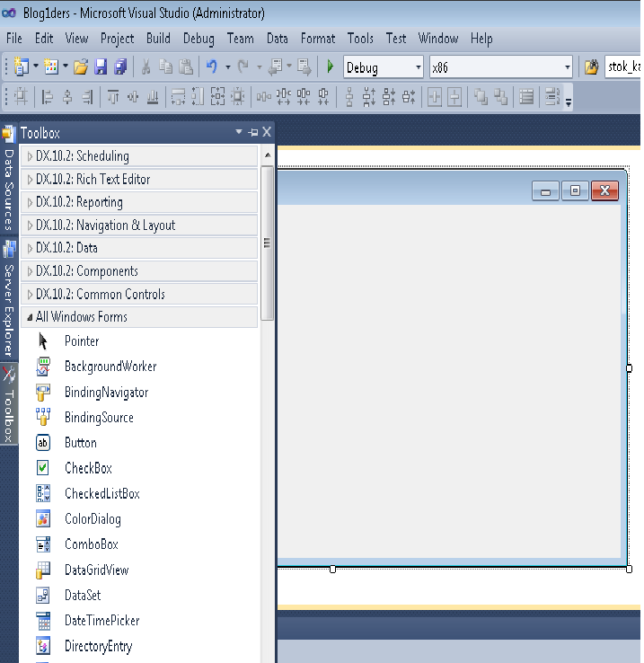Click the Make Same Width icon
644x663 pixels.
click(x=179, y=97)
